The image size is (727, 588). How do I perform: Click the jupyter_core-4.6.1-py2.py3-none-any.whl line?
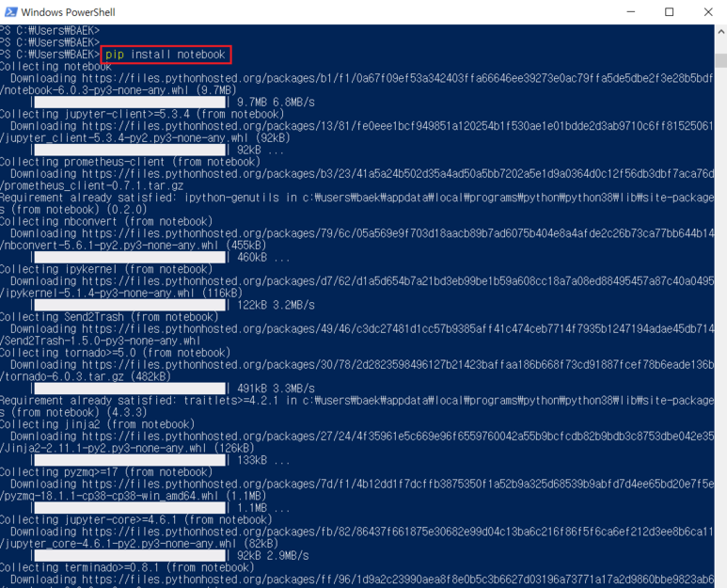tap(139, 544)
